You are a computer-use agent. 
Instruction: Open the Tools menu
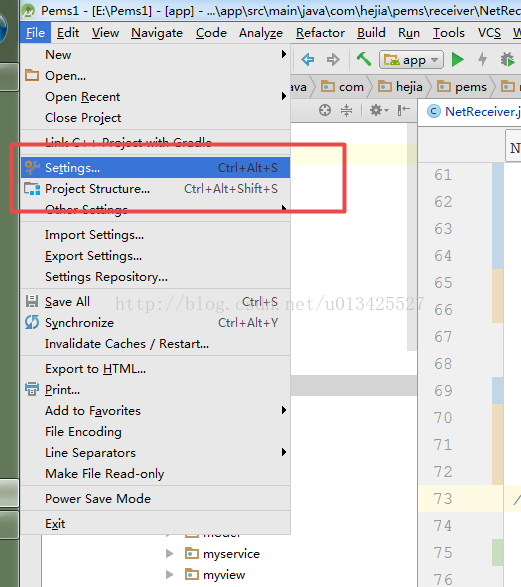[x=449, y=33]
